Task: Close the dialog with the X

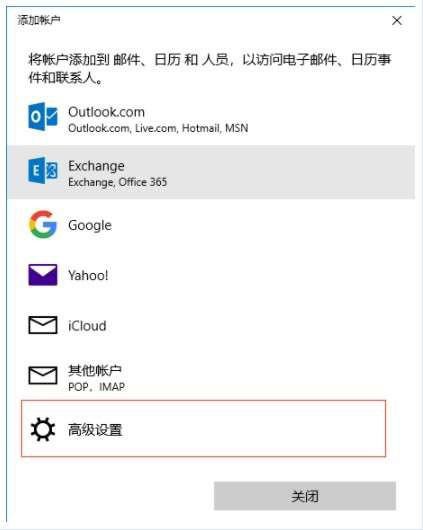Action: [397, 21]
